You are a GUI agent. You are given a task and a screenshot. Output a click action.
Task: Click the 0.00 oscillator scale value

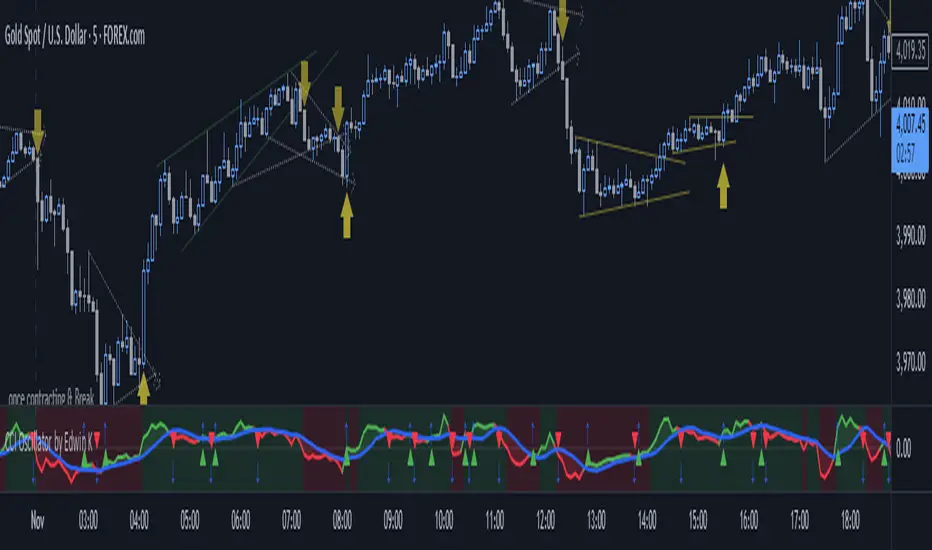tap(903, 448)
